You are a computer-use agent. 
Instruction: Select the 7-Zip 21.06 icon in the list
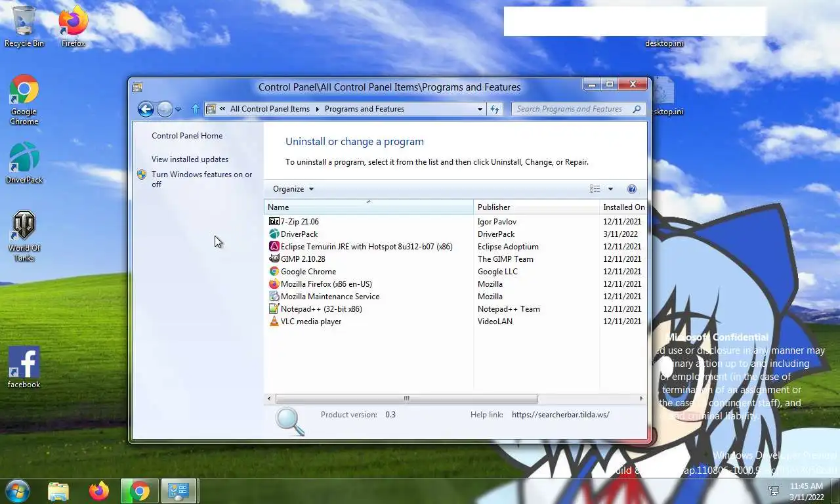274,222
